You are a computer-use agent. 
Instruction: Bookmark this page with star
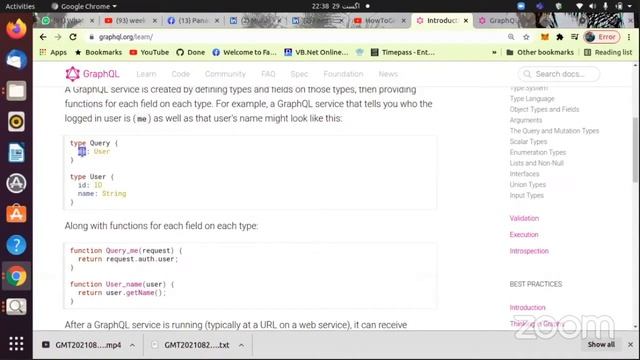point(526,37)
